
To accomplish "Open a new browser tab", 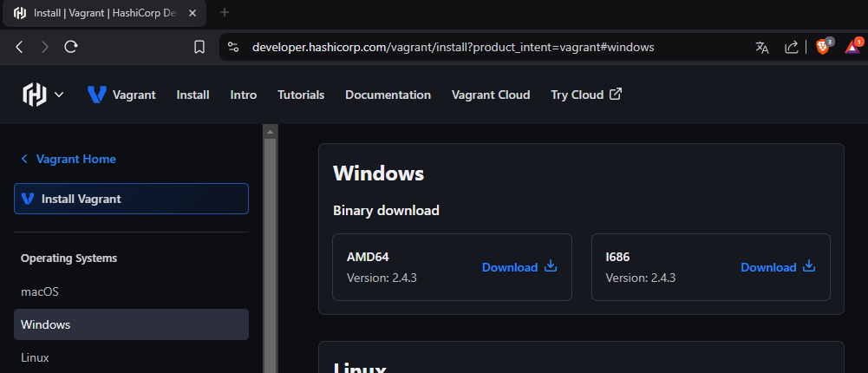I will [x=225, y=13].
